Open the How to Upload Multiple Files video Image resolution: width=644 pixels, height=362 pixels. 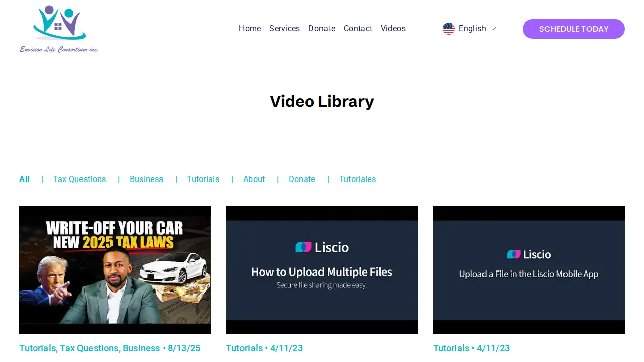click(322, 270)
